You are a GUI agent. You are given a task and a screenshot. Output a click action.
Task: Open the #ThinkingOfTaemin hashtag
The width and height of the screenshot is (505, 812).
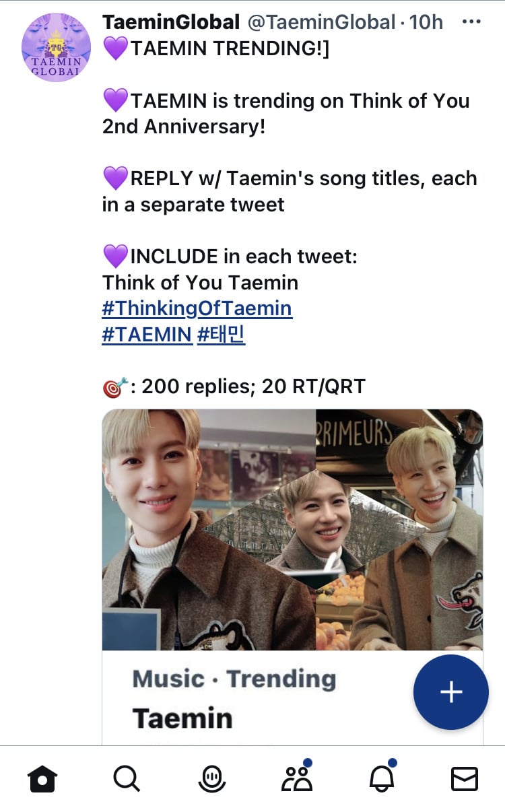point(197,308)
